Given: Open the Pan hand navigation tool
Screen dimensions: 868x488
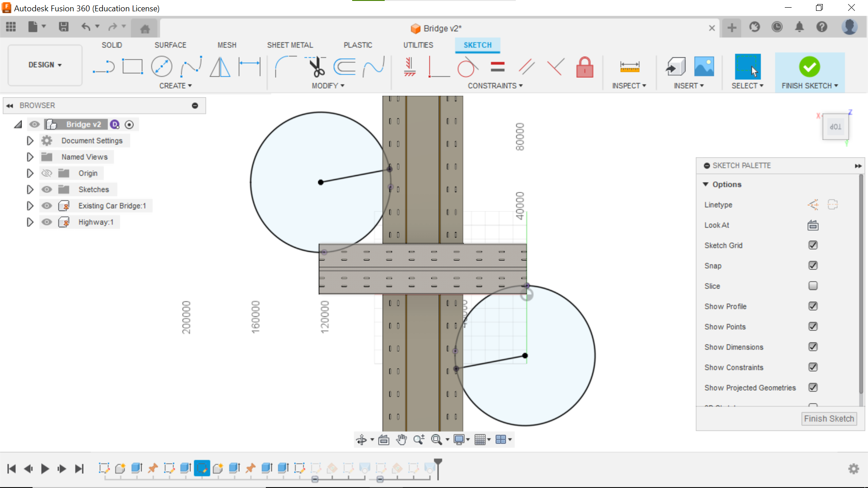Looking at the screenshot, I should tap(401, 439).
